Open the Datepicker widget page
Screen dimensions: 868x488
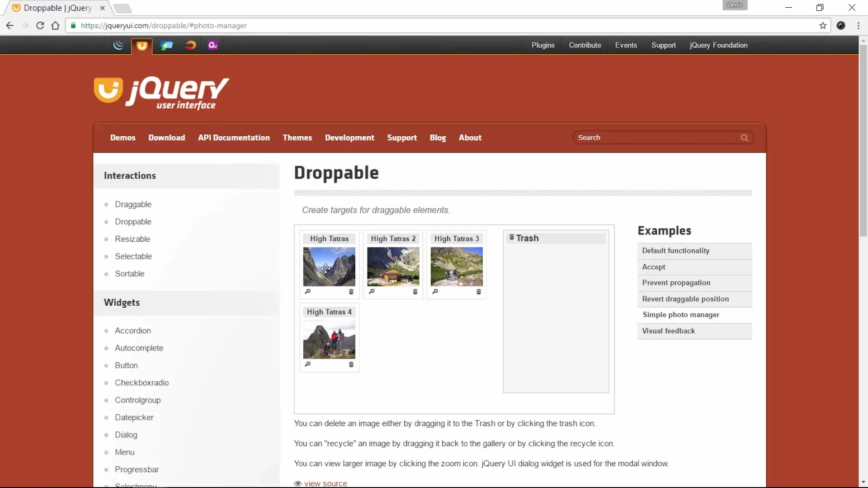pyautogui.click(x=134, y=418)
